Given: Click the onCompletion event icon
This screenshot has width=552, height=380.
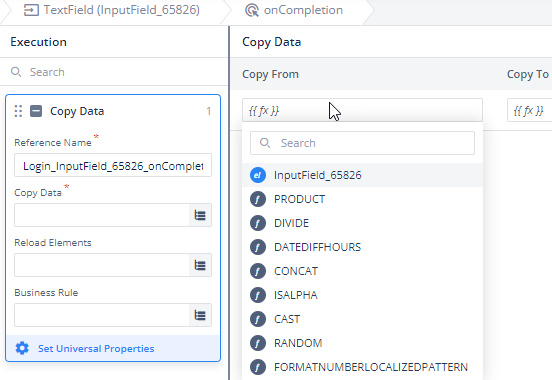Looking at the screenshot, I should coord(252,10).
